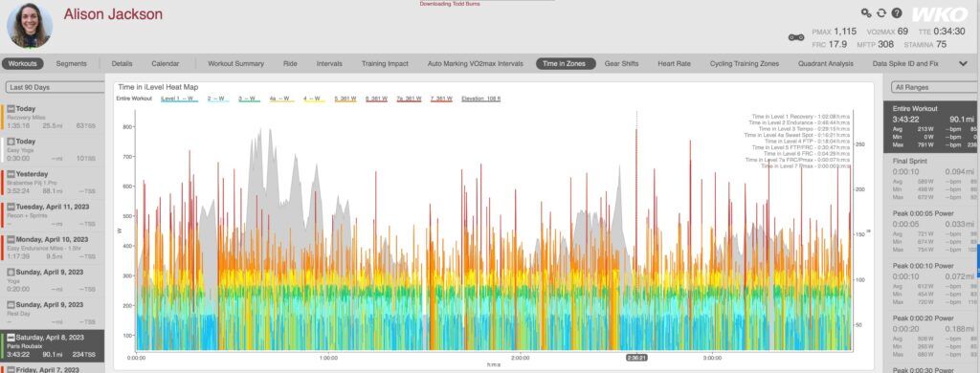Toggle the level 2 legend series
Image resolution: width=980 pixels, height=373 pixels.
point(217,99)
